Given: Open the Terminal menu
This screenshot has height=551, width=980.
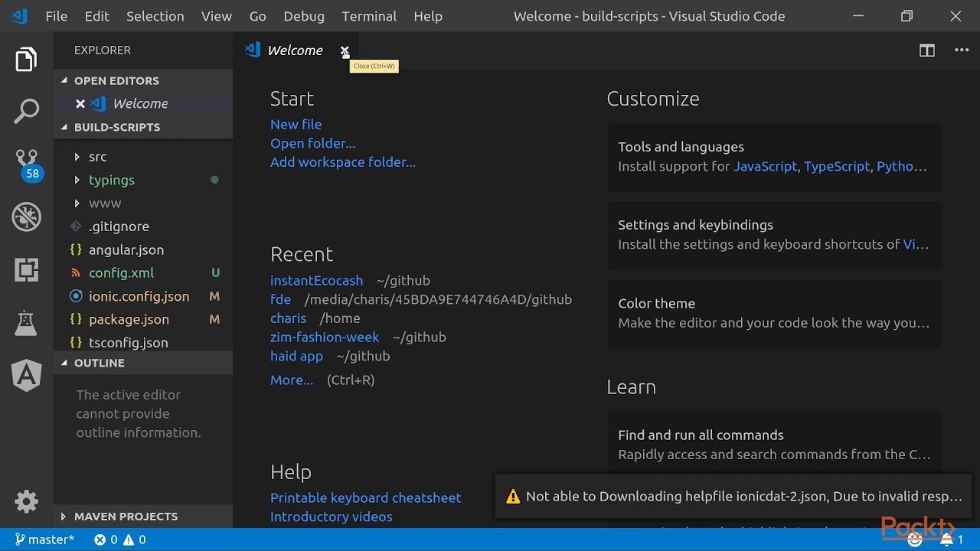Looking at the screenshot, I should coord(369,16).
